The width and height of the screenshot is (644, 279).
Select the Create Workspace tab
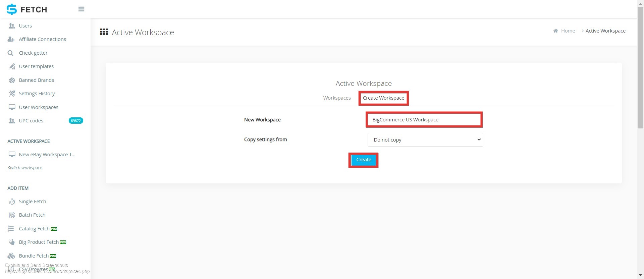(383, 98)
